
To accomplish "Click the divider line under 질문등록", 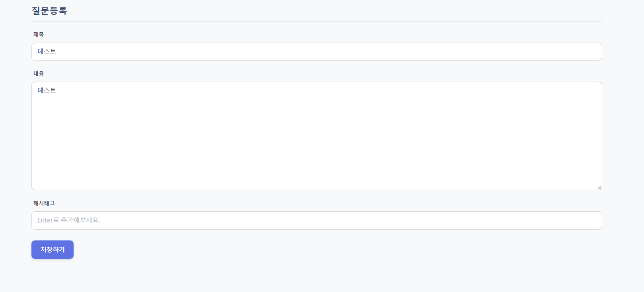I will point(316,21).
